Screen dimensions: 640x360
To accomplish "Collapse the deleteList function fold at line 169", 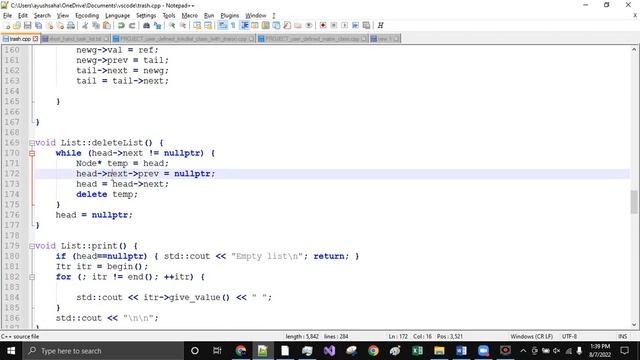I will click(32, 143).
